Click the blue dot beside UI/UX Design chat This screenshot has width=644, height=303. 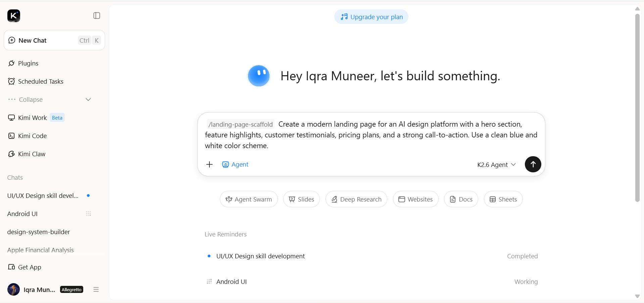(88, 196)
